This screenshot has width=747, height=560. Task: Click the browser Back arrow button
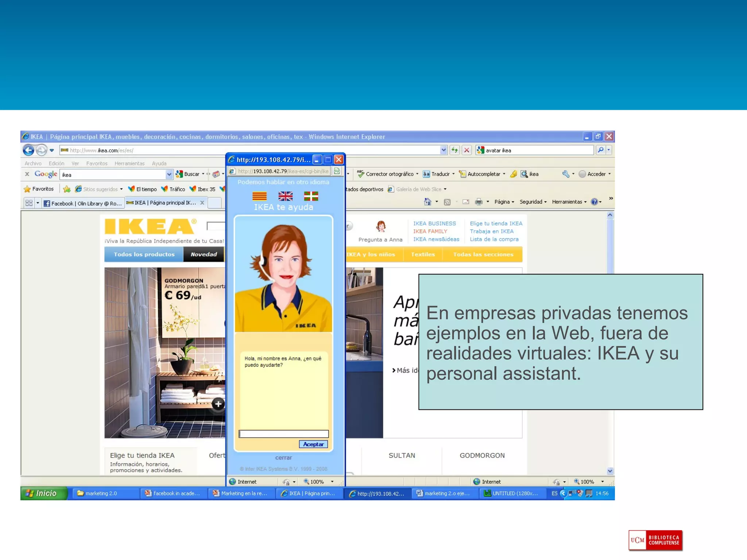[x=28, y=150]
